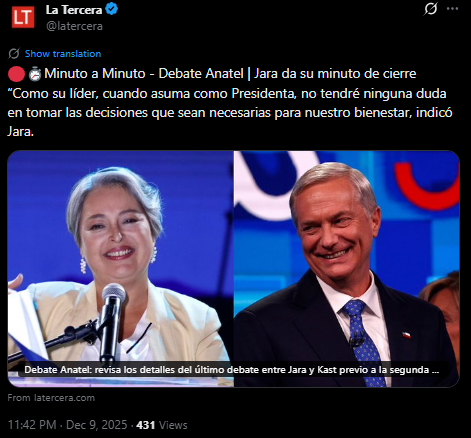Click Show translation link

click(x=63, y=54)
